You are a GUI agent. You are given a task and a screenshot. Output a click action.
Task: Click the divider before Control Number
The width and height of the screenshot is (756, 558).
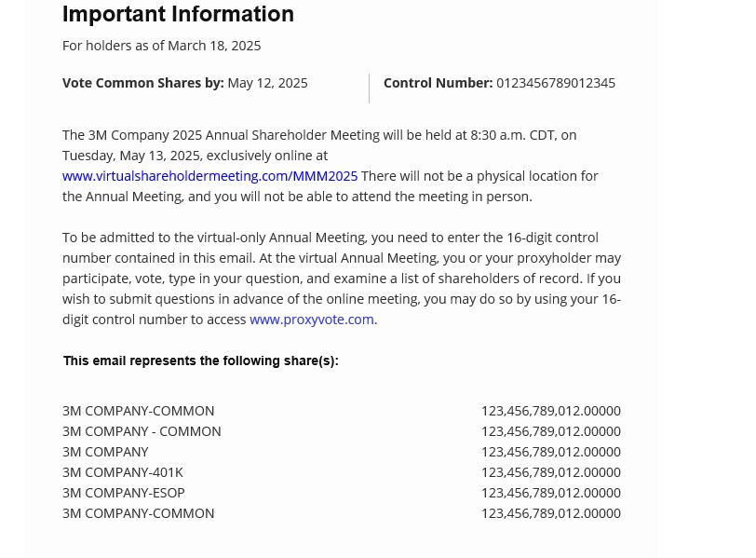[370, 88]
